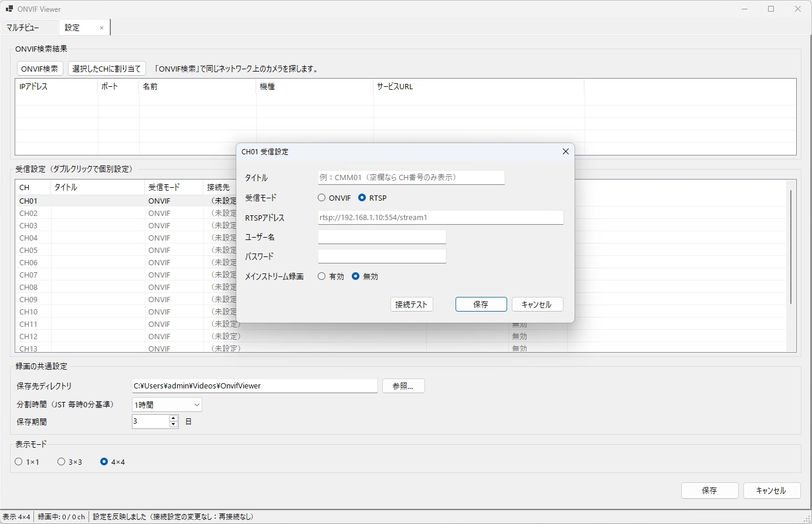Click キャンセル at the bottom of the settings page

[x=772, y=491]
